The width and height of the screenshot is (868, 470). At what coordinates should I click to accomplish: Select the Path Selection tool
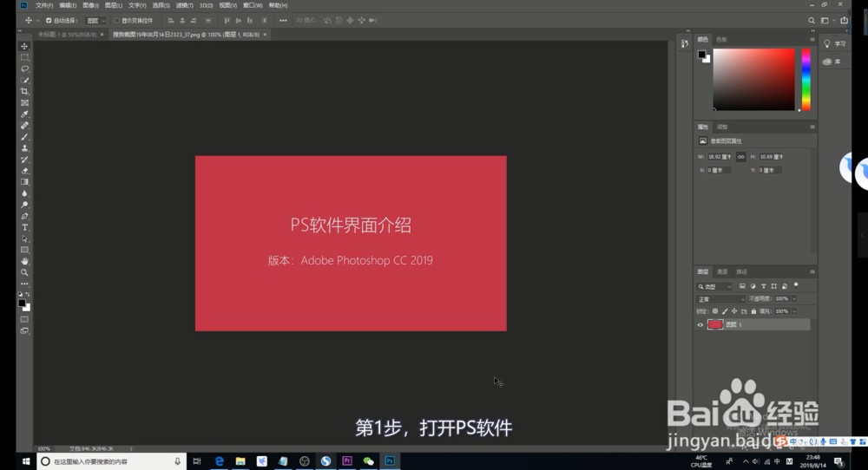click(24, 238)
